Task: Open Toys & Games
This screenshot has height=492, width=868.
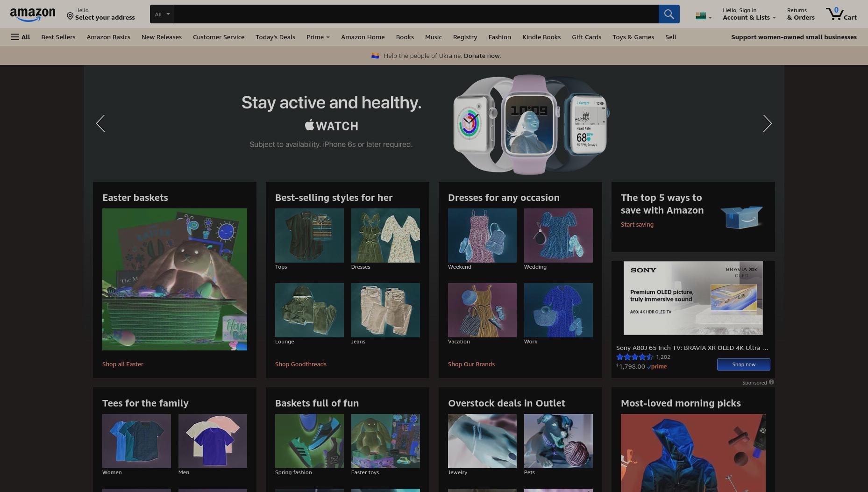Action: (633, 37)
